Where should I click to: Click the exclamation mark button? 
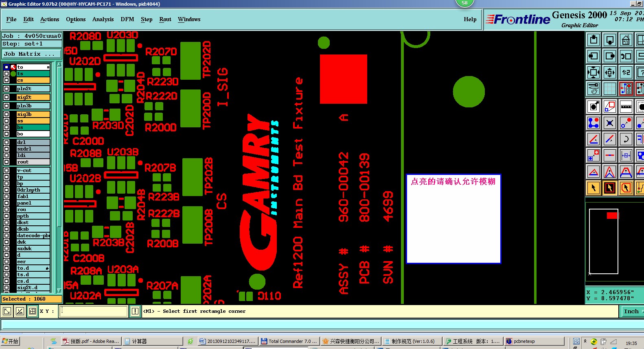click(x=135, y=311)
